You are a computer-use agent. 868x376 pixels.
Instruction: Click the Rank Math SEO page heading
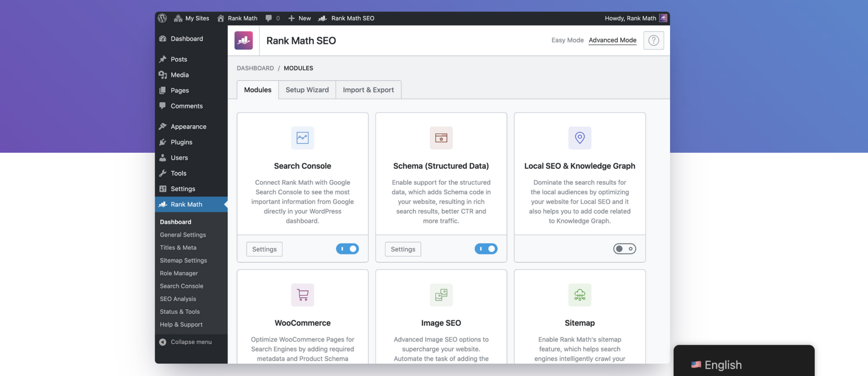click(x=301, y=41)
